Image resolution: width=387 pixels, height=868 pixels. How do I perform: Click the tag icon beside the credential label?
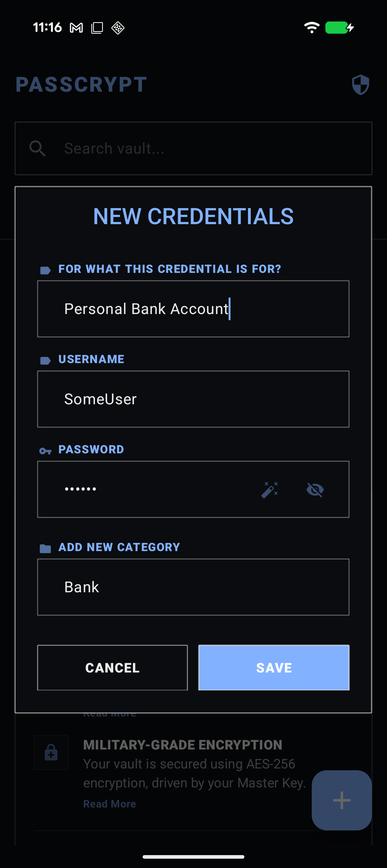click(x=46, y=270)
